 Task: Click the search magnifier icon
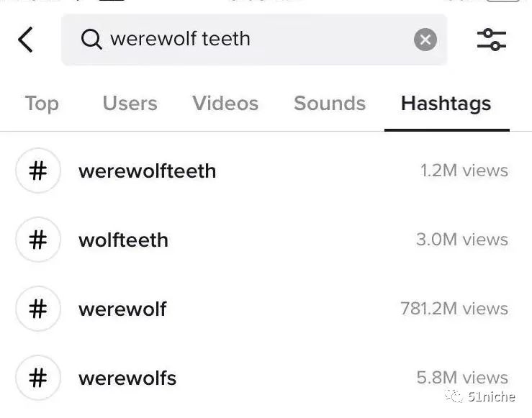pos(91,39)
